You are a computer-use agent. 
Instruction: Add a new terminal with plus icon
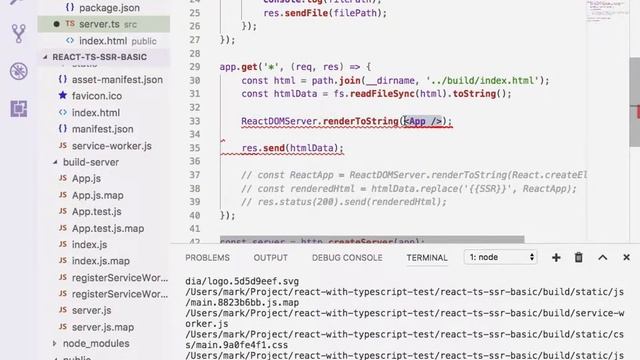(556, 258)
